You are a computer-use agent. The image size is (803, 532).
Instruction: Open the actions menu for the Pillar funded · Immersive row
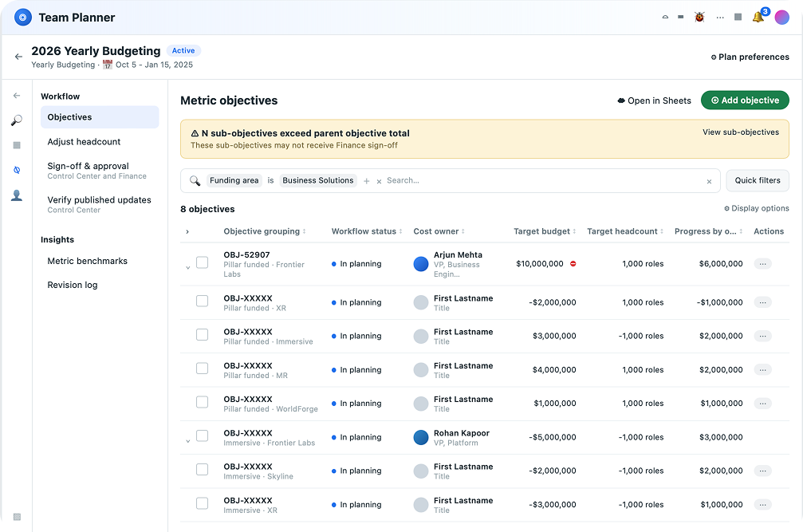[x=762, y=336]
